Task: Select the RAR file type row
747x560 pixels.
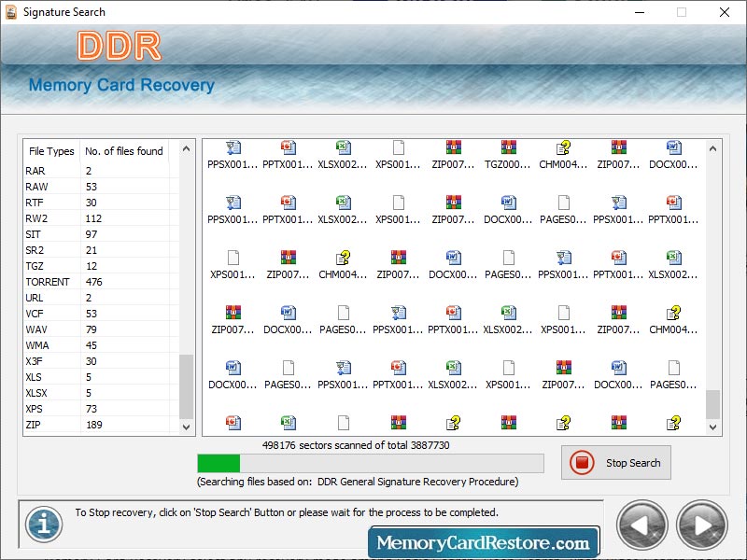Action: (x=101, y=171)
